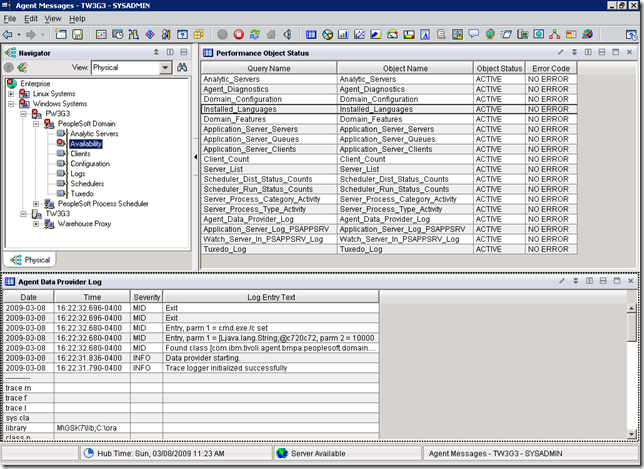Open workspace Properties editor icon
The image size is (644, 469).
point(101,34)
